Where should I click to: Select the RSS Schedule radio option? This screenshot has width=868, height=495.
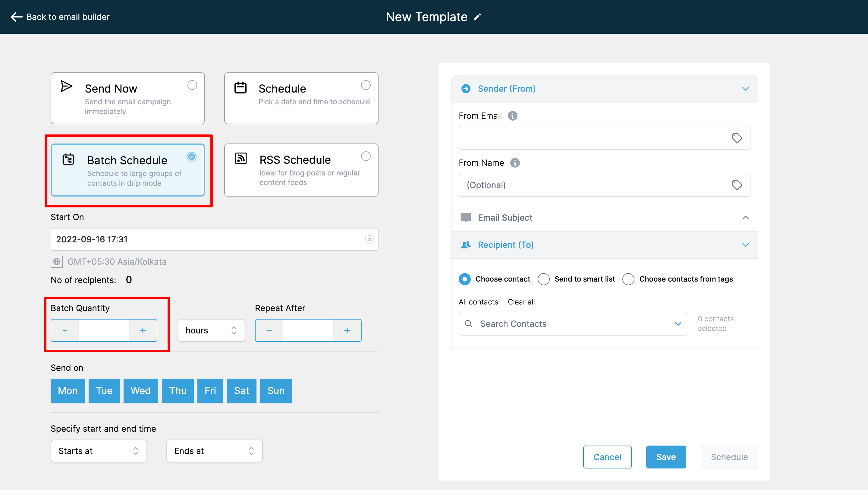(366, 156)
